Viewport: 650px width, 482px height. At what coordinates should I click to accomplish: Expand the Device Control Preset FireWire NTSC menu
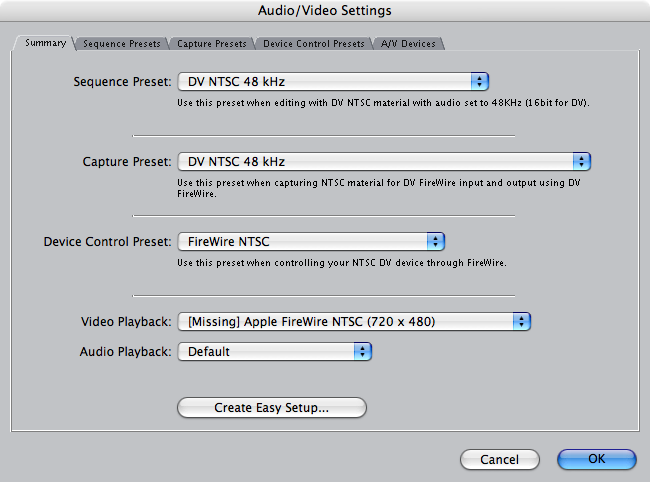point(311,242)
